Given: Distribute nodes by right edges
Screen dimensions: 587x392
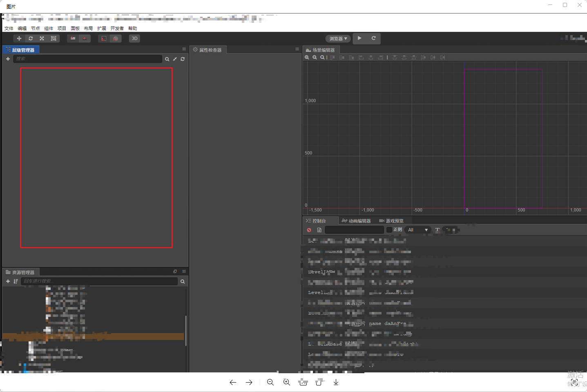Looking at the screenshot, I should (x=442, y=58).
